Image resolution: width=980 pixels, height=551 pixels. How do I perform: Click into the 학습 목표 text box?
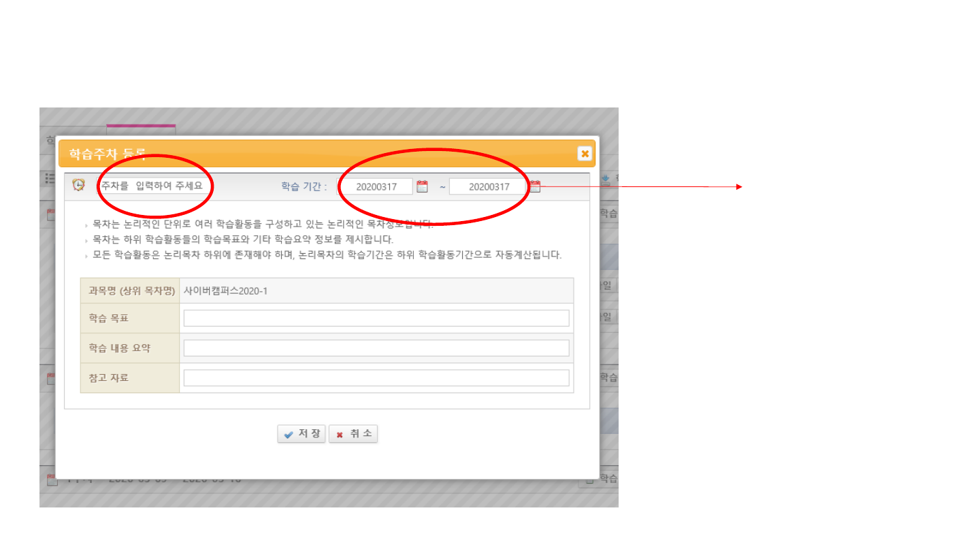[376, 318]
